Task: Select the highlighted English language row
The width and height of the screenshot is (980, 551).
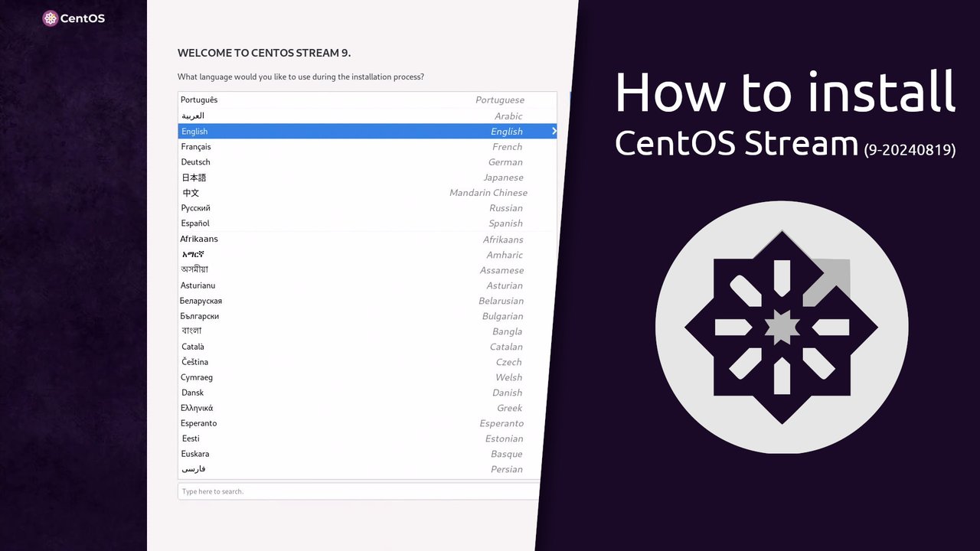Action: click(x=367, y=132)
